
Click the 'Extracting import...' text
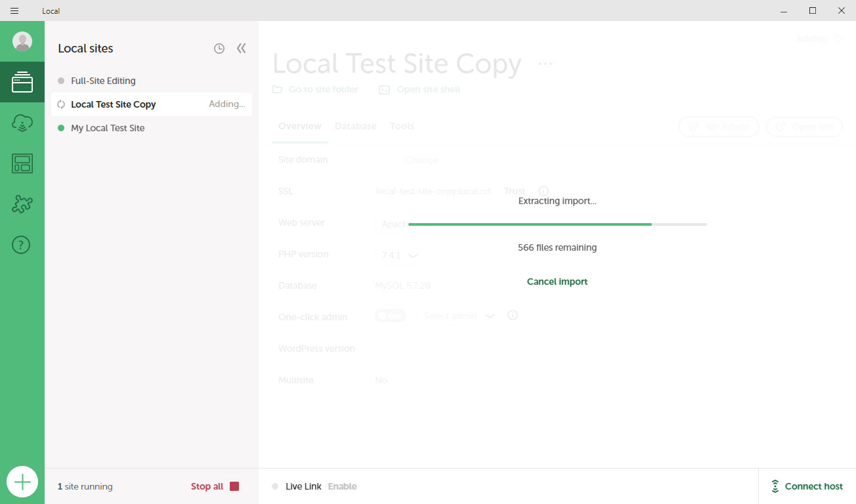557,201
